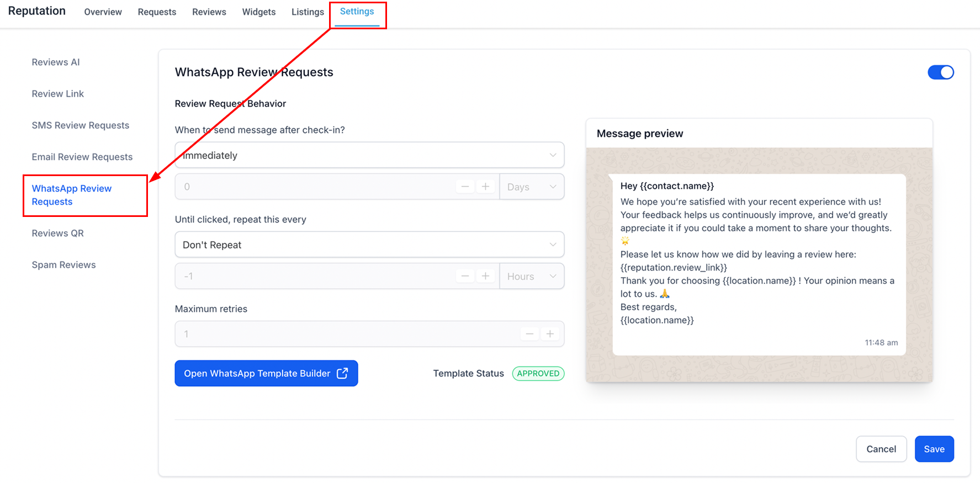
Task: Switch to the Reviews tab
Action: point(209,12)
